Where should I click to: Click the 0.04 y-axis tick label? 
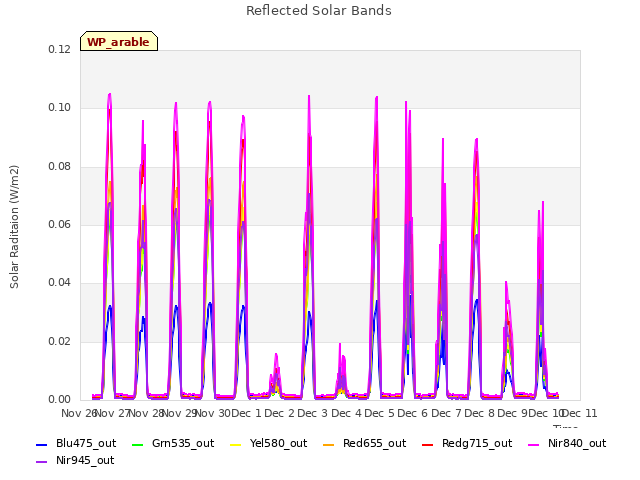point(60,283)
